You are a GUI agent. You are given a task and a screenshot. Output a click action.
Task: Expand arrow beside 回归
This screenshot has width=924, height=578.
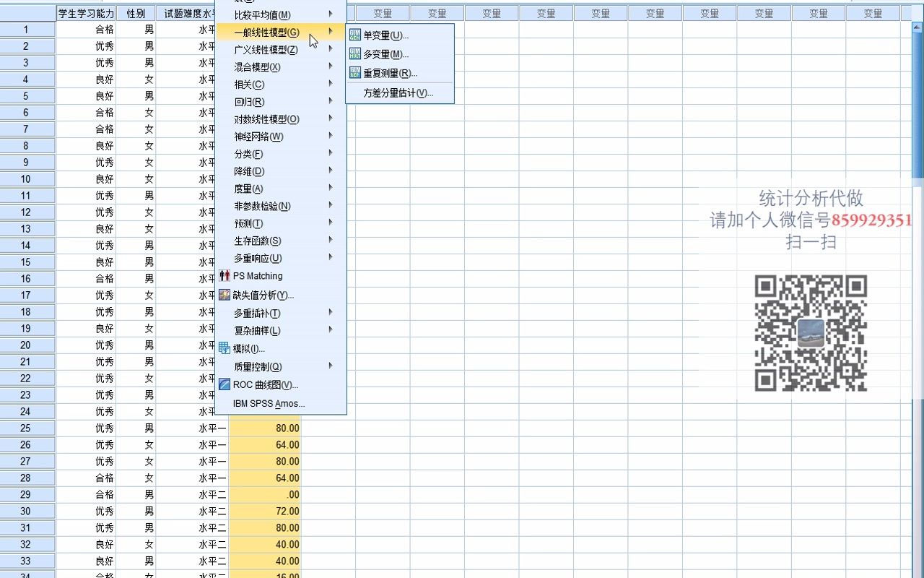click(x=331, y=100)
